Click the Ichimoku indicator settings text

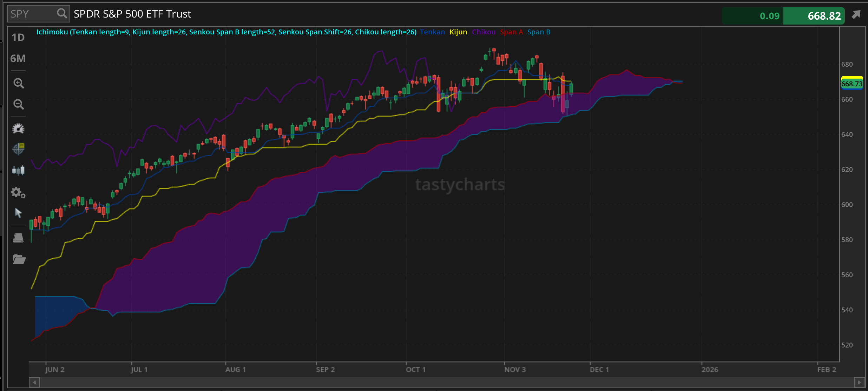226,32
